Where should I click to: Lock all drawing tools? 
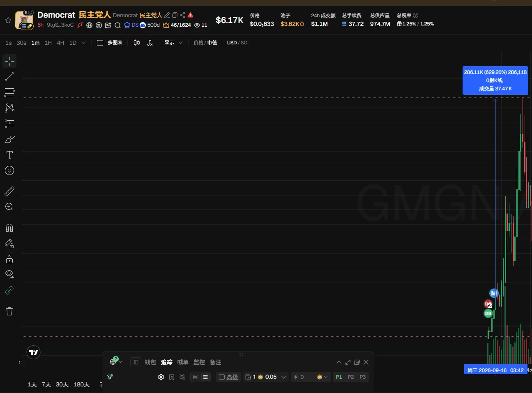click(9, 259)
